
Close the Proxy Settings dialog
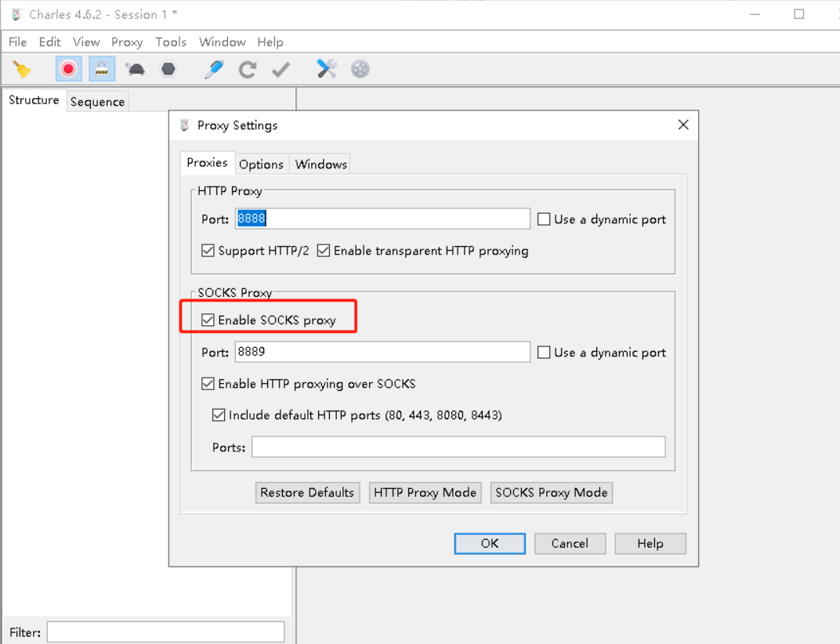coord(683,125)
